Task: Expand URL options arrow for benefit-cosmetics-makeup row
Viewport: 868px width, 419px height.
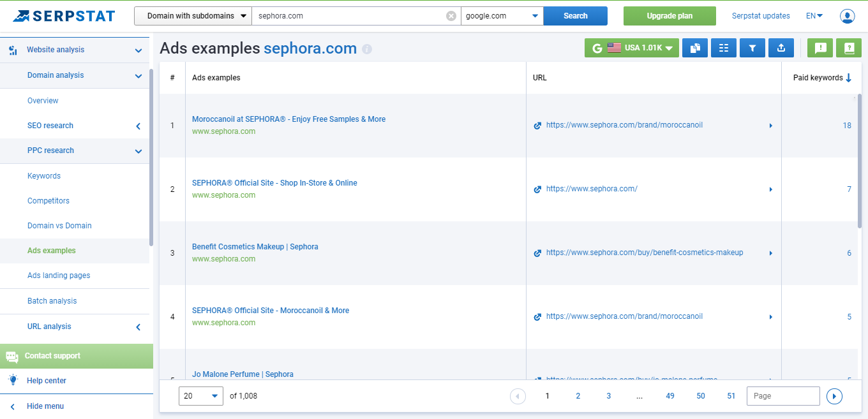Action: (x=771, y=253)
